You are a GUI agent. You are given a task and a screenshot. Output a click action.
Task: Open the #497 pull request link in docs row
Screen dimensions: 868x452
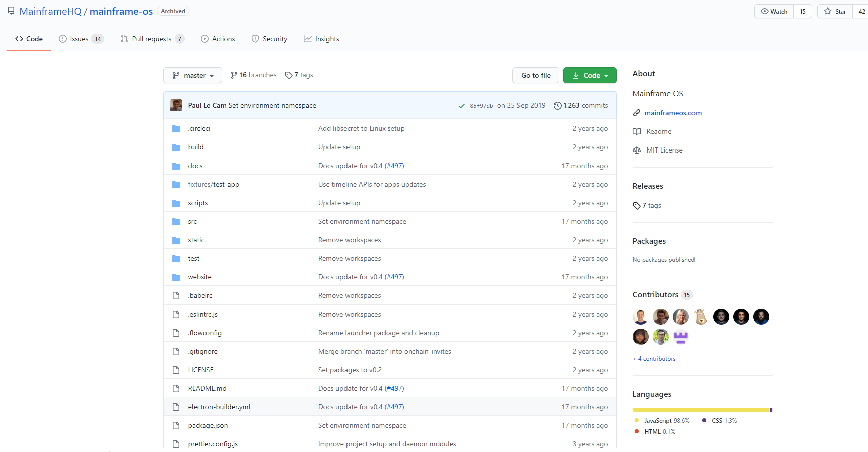[x=394, y=166]
